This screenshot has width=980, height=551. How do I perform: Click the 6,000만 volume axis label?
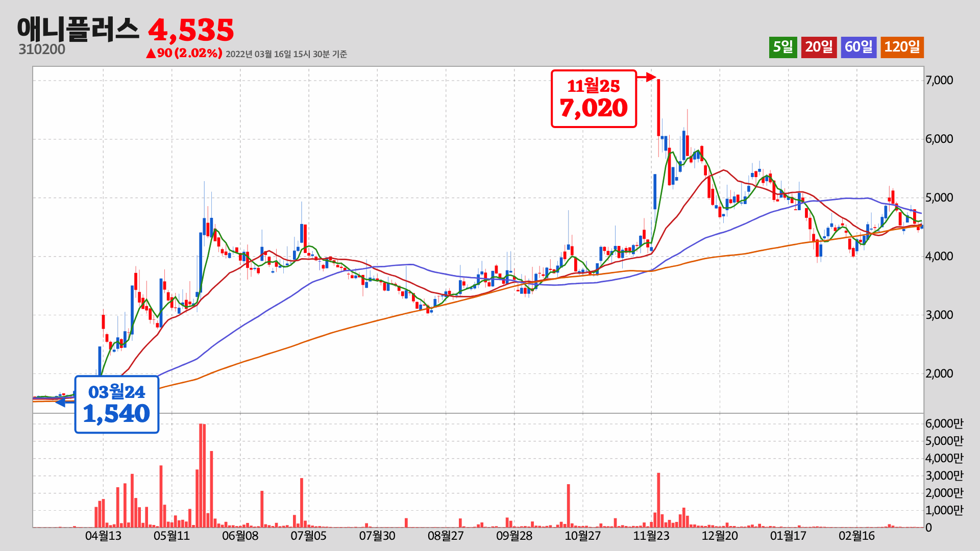point(944,423)
